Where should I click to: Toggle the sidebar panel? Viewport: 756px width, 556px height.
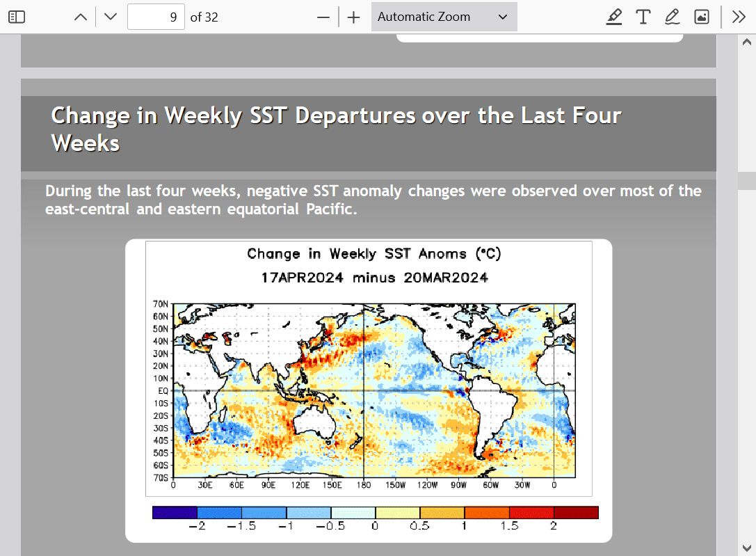pos(17,17)
